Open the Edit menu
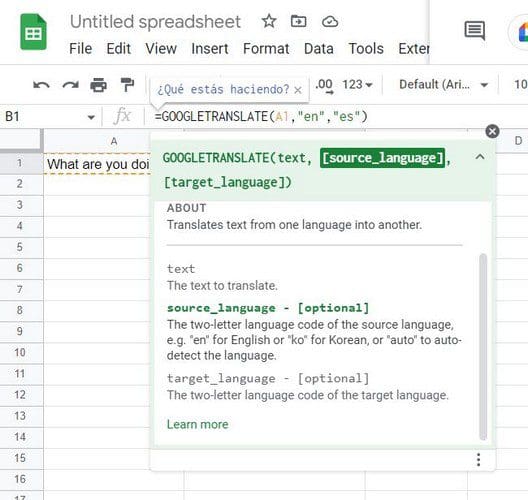Image resolution: width=528 pixels, height=500 pixels. point(119,48)
